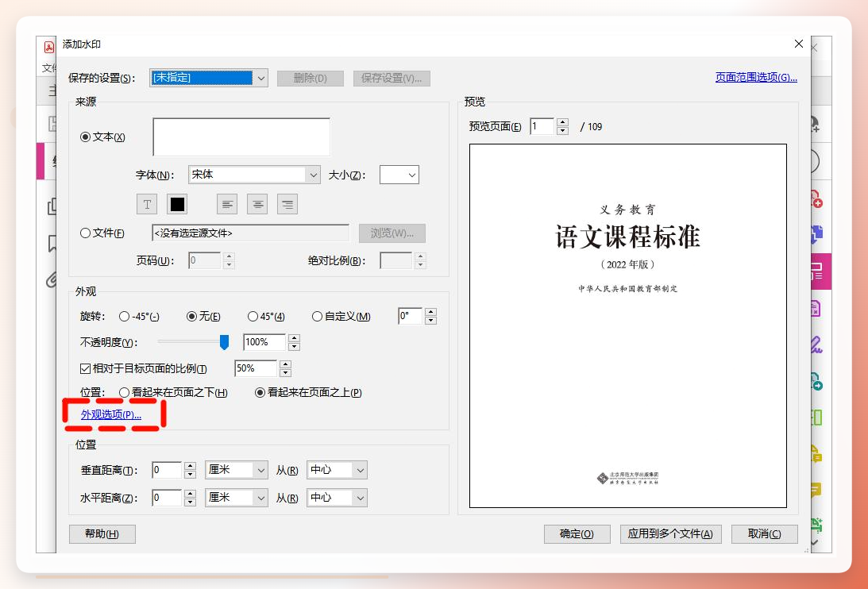
Task: Select the 文本 text source radio button
Action: point(85,137)
